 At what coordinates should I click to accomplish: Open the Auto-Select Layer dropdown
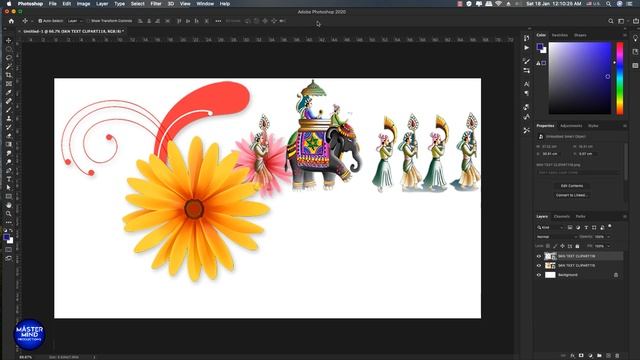pos(75,21)
